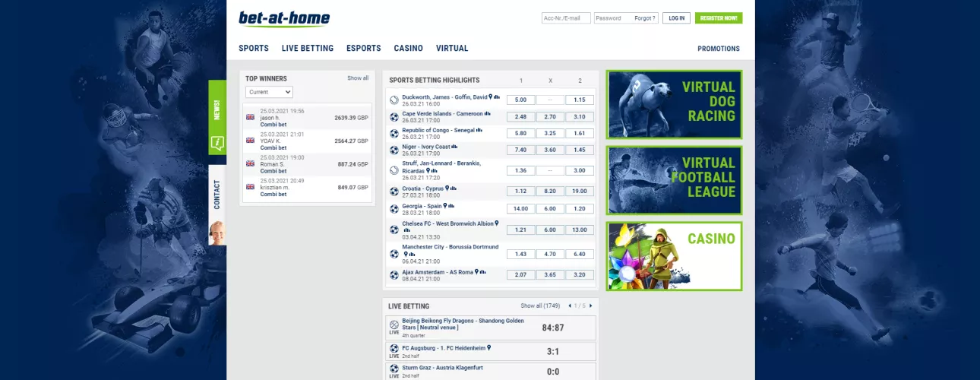Image resolution: width=980 pixels, height=380 pixels.
Task: Open the Virtual Football League banner
Action: coord(674,180)
